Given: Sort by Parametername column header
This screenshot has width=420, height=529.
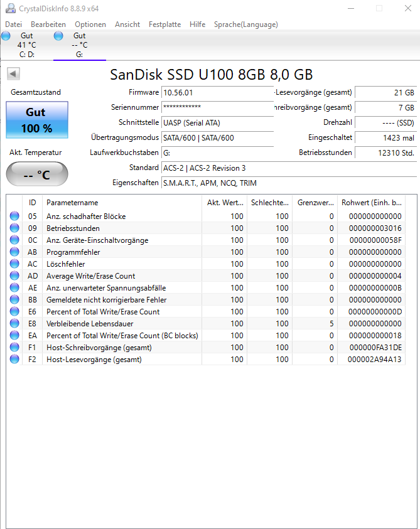Looking at the screenshot, I should tap(122, 203).
